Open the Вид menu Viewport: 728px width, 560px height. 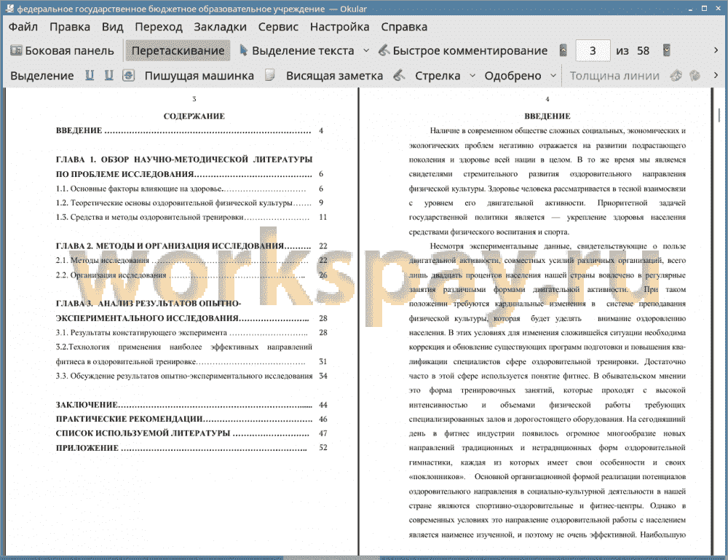(112, 27)
